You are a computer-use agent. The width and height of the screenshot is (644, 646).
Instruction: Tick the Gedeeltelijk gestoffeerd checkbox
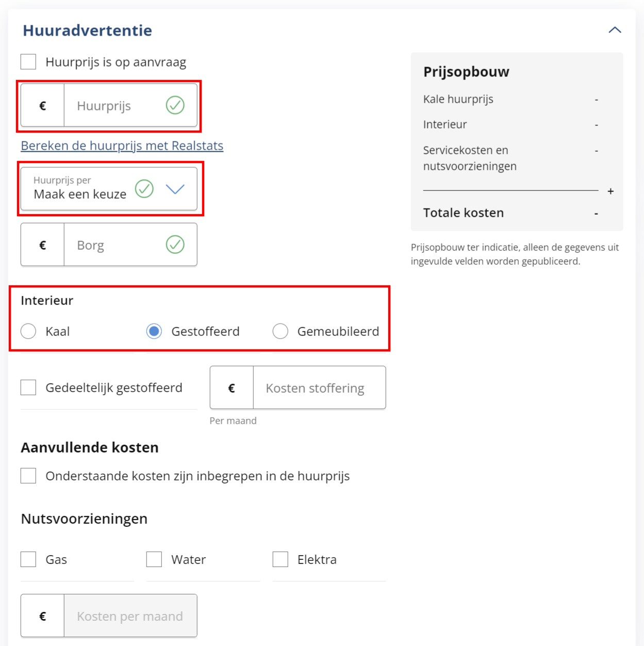(28, 387)
